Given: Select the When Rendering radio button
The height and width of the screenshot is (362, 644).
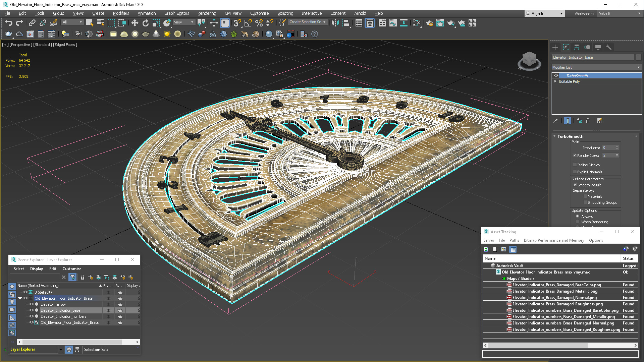Looking at the screenshot, I should 577,222.
